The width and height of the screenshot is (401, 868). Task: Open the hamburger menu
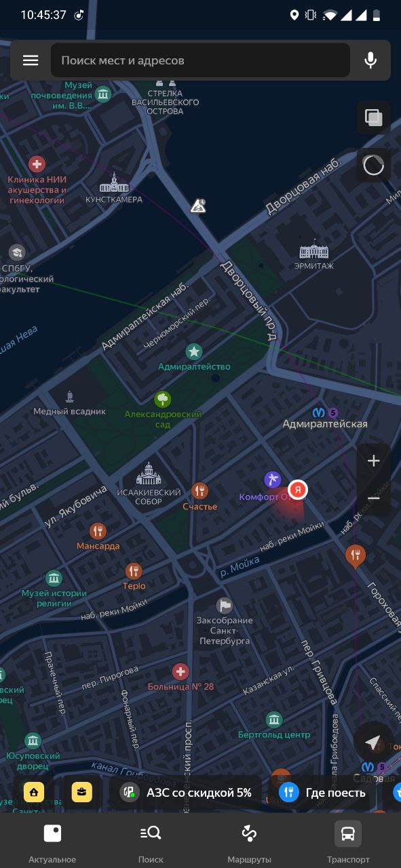(x=31, y=60)
